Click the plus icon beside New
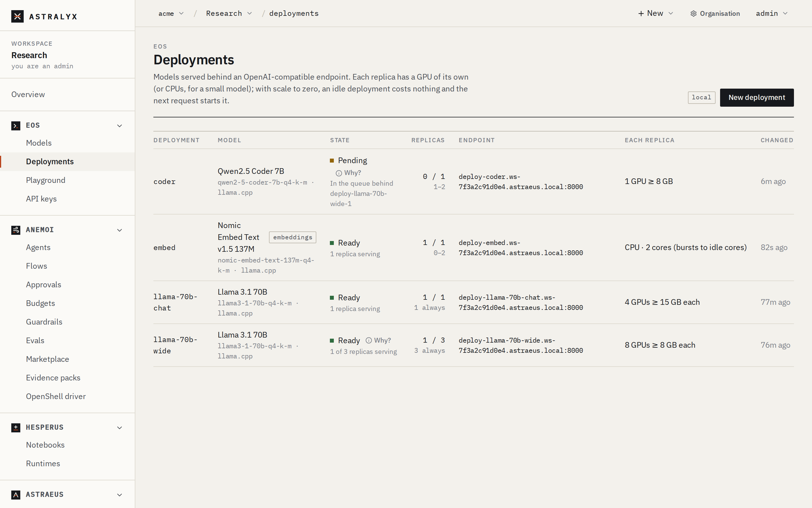The height and width of the screenshot is (508, 812). (641, 14)
